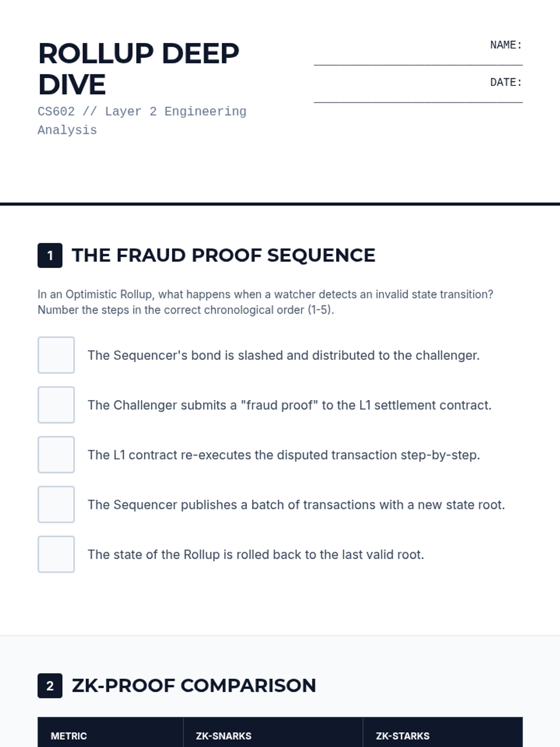Select the ZK-SNARKS column header
Image resolution: width=560 pixels, height=747 pixels.
click(224, 736)
